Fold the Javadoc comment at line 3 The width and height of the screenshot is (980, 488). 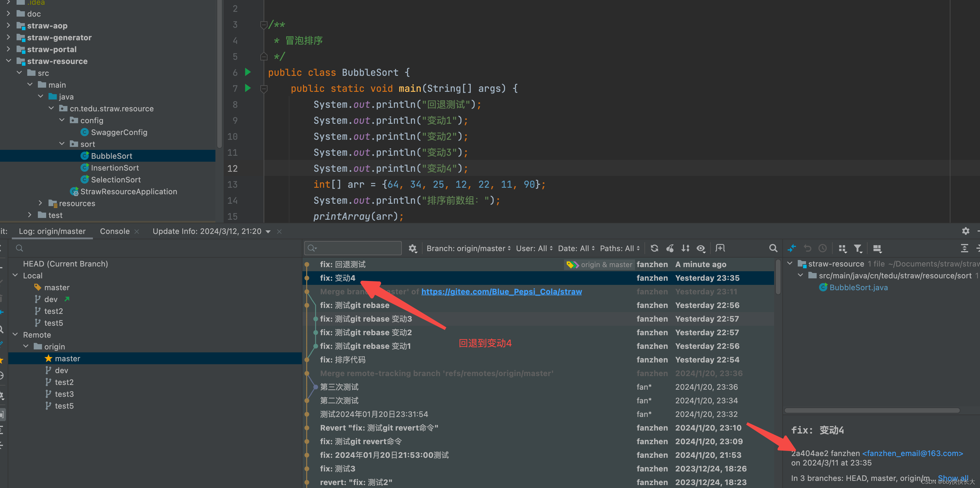click(x=264, y=25)
